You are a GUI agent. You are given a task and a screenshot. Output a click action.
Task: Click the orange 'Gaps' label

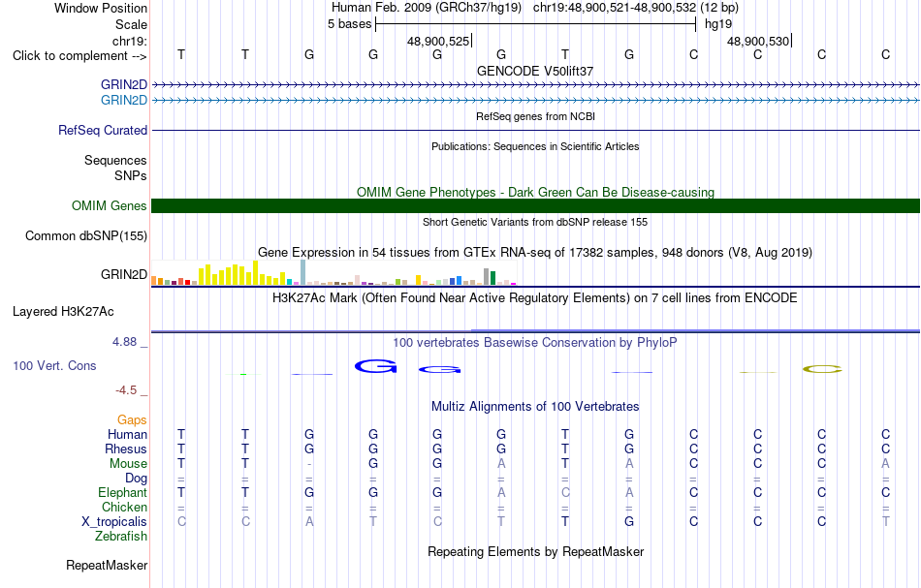pos(132,419)
